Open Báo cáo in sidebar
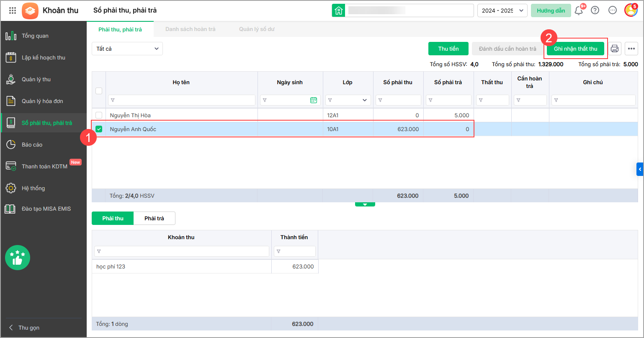The image size is (644, 338). [x=44, y=145]
